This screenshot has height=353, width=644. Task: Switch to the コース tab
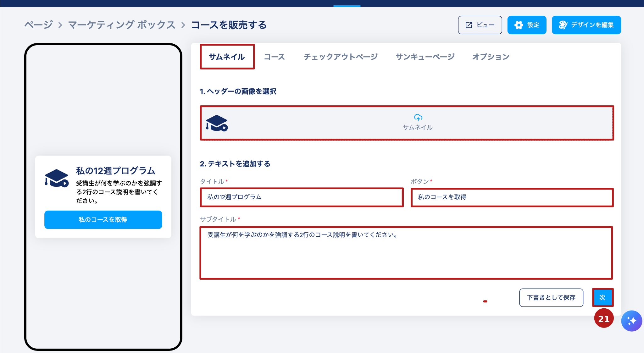pos(274,57)
